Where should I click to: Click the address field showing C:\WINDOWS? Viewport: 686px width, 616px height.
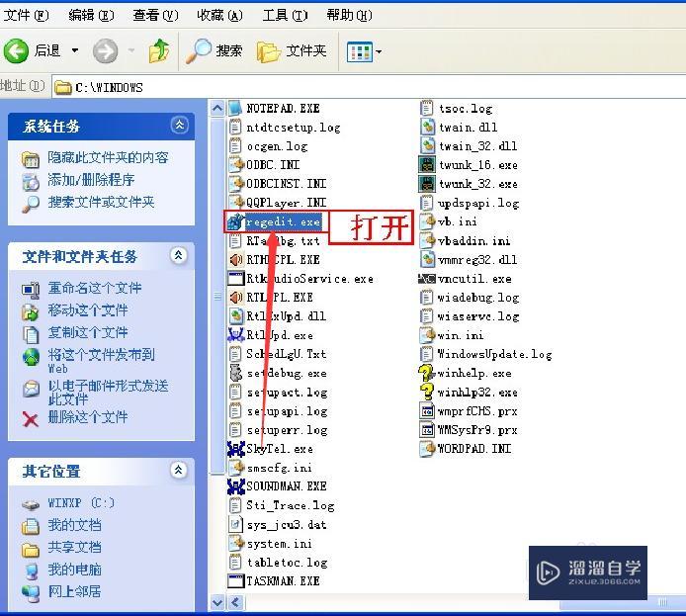pos(368,87)
